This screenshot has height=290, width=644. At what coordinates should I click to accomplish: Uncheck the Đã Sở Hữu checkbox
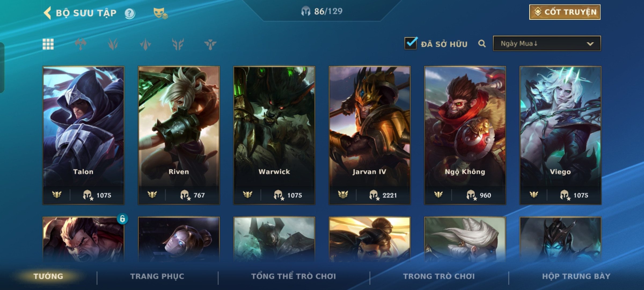pos(411,43)
